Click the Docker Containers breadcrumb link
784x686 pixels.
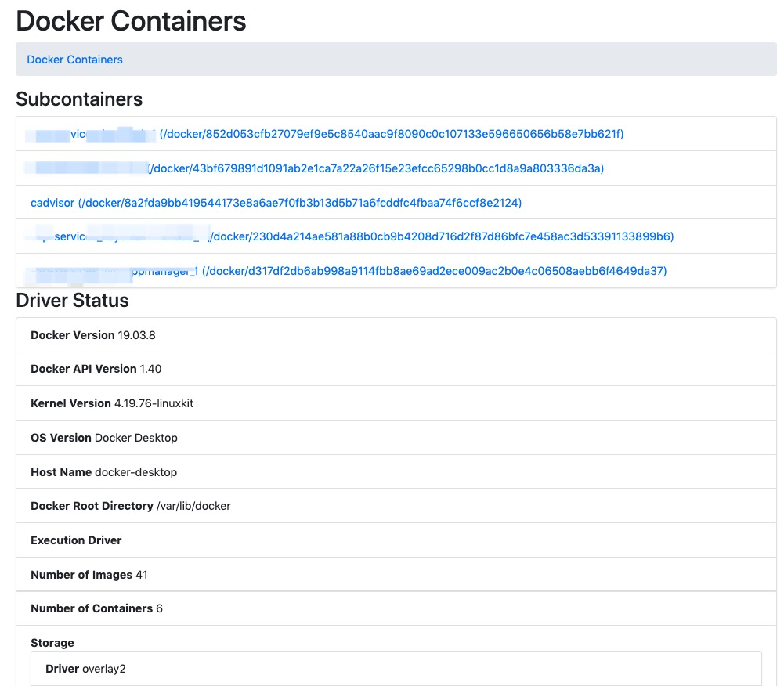(74, 60)
